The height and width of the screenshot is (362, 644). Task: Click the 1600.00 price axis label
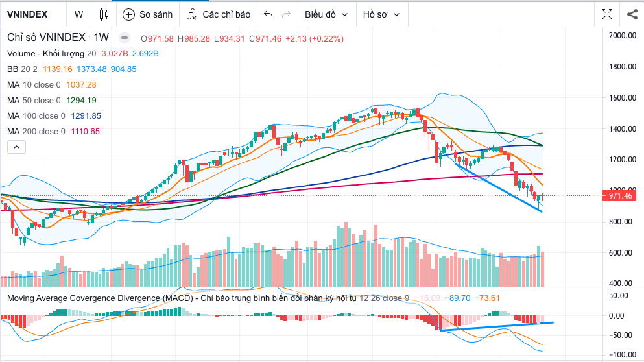(622, 98)
